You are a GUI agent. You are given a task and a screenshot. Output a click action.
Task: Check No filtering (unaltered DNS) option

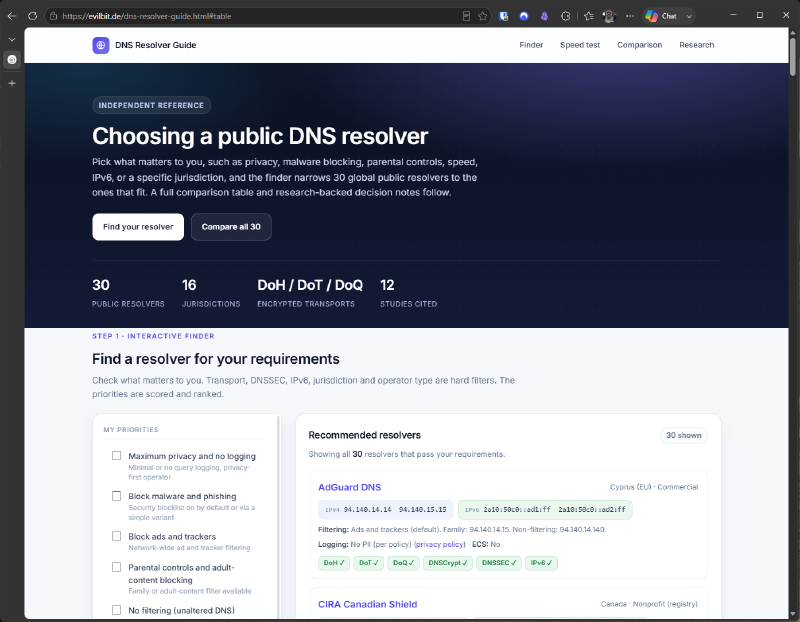[116, 610]
